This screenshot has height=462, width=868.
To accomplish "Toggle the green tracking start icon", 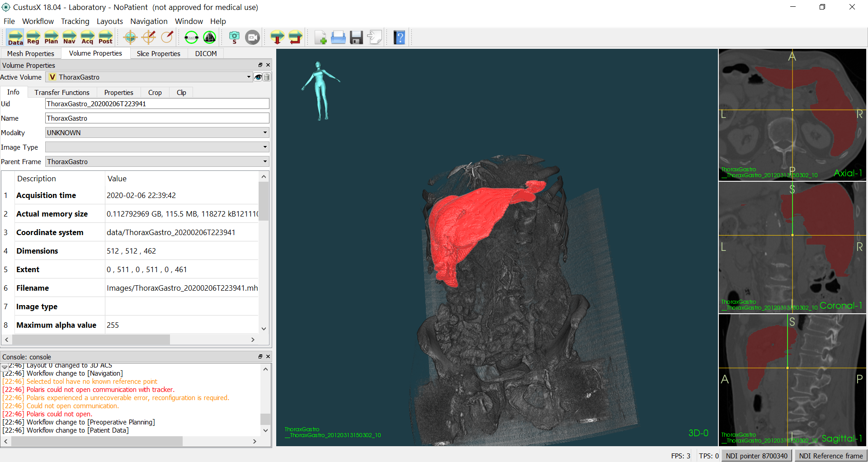I will pyautogui.click(x=191, y=38).
